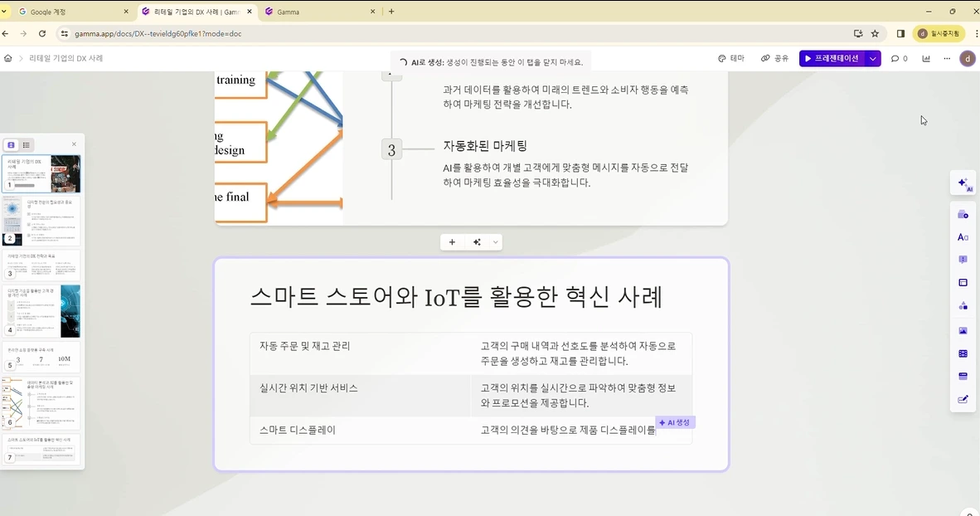Select the 리테일 기업의 DX 사례 tab
This screenshot has height=516, width=980.
[x=196, y=12]
